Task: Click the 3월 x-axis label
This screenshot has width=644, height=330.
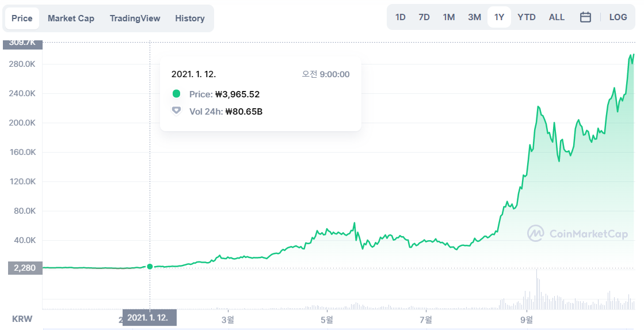Action: (227, 320)
